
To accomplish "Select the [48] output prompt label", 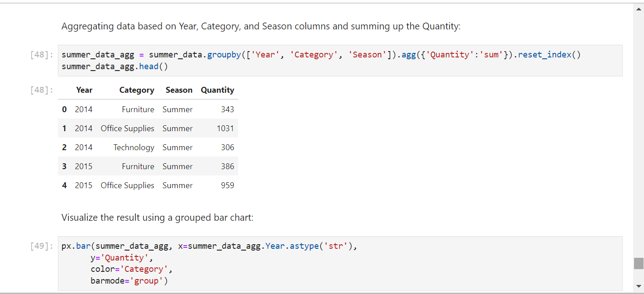I will (42, 90).
